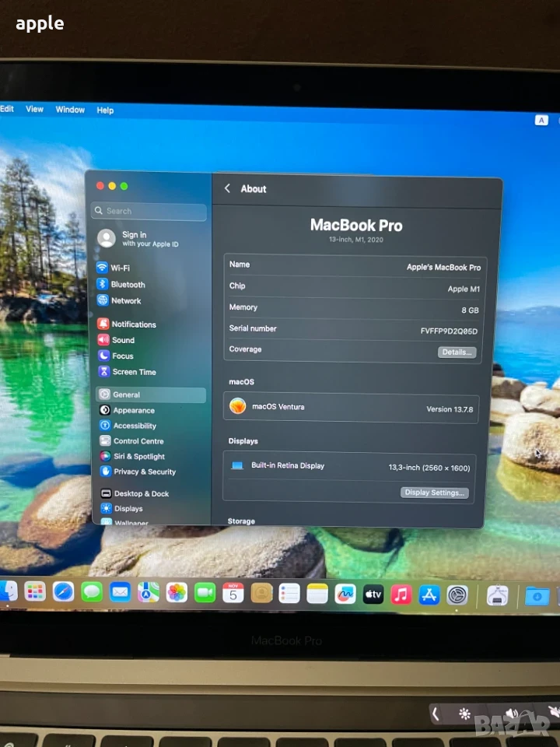The width and height of the screenshot is (560, 747).
Task: Open Desktop & Dock settings
Action: tap(135, 493)
